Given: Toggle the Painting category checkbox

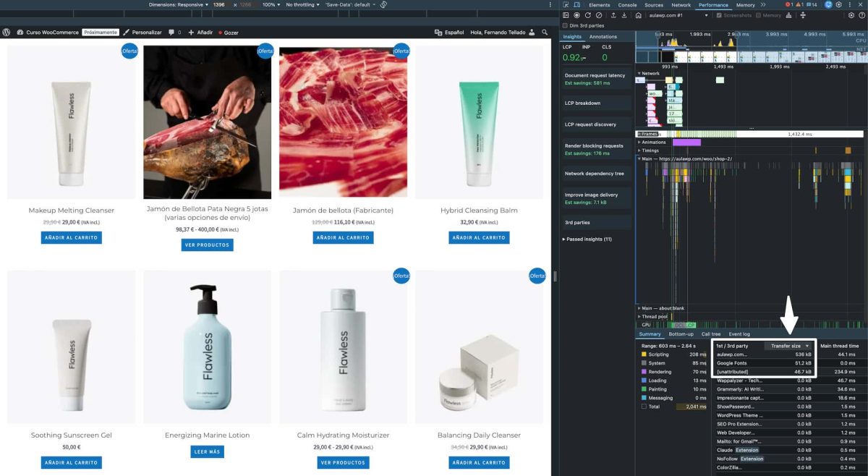Looking at the screenshot, I should coord(644,389).
